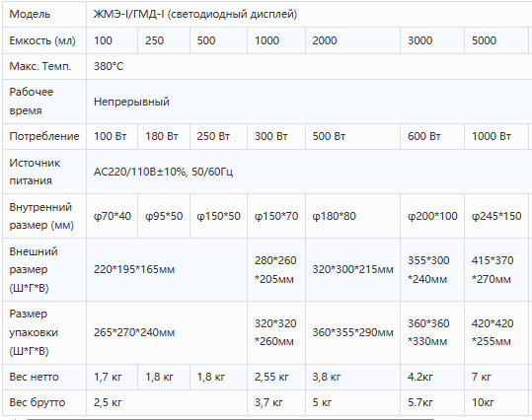Click the 500 Вт consumption cell

coord(352,136)
